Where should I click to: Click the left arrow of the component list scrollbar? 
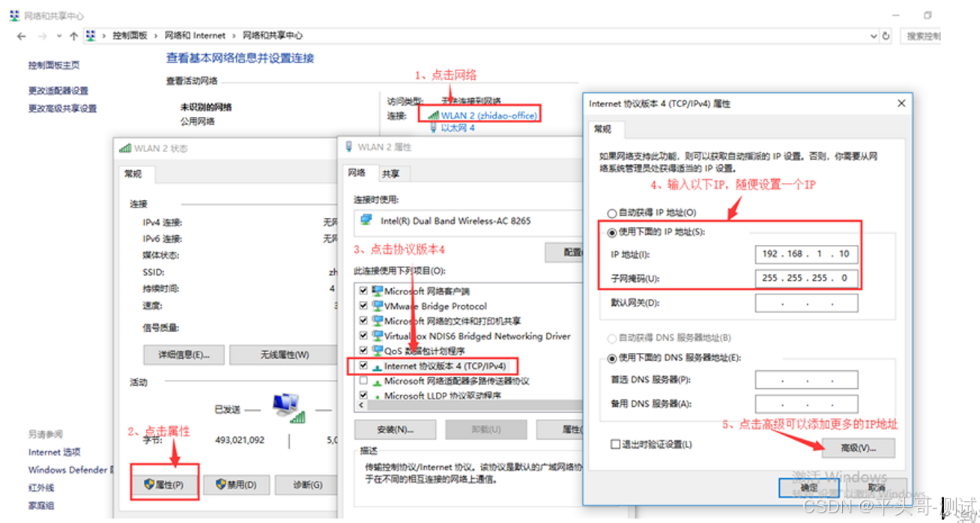coord(362,405)
